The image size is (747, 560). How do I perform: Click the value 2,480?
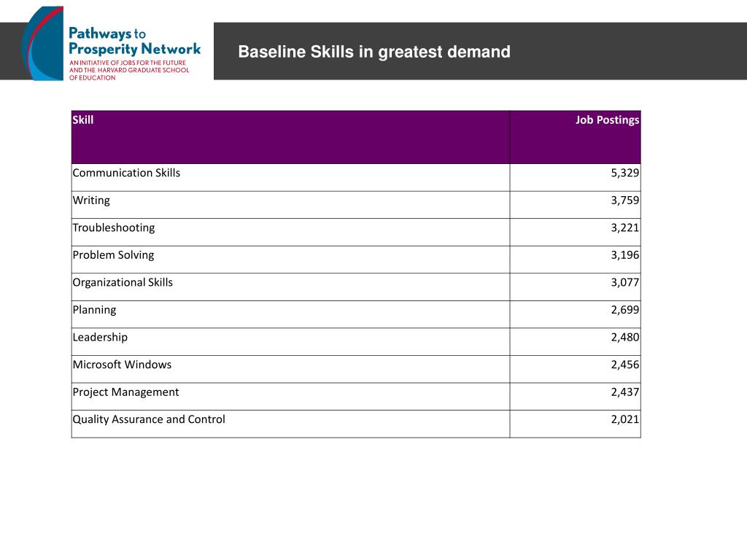(x=625, y=337)
